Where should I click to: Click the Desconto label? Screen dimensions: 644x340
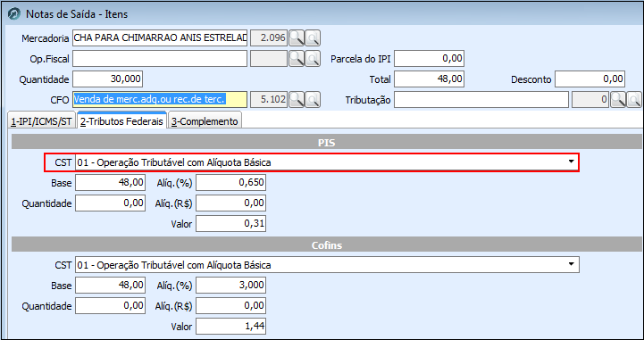(x=531, y=79)
